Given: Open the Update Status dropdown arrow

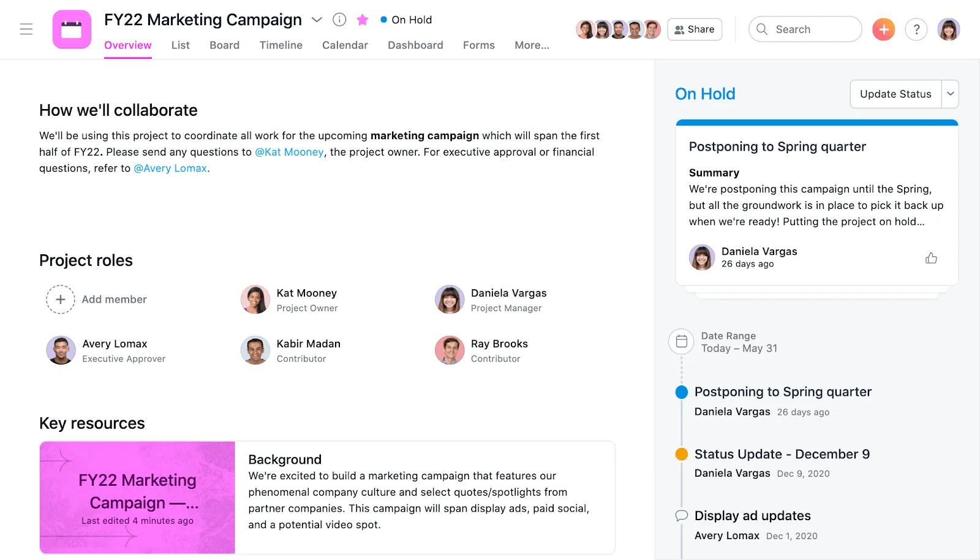Looking at the screenshot, I should pyautogui.click(x=949, y=94).
